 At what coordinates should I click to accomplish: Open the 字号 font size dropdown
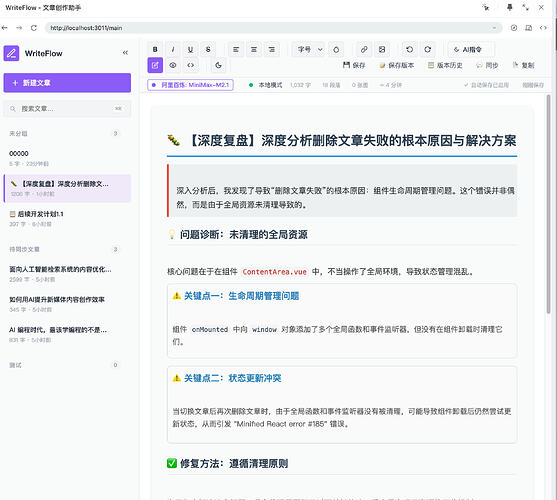coord(308,49)
